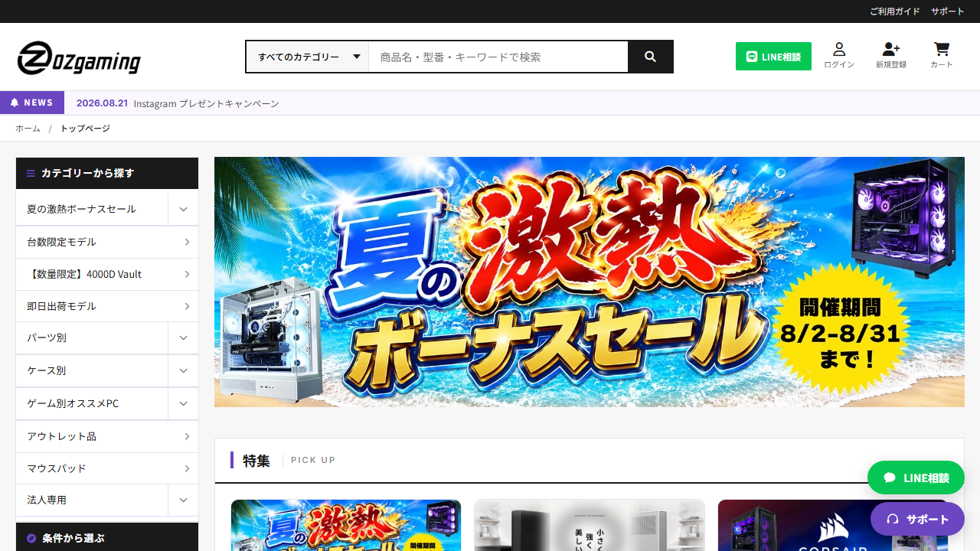The image size is (980, 551).
Task: Click the search magnifier button
Action: [650, 57]
